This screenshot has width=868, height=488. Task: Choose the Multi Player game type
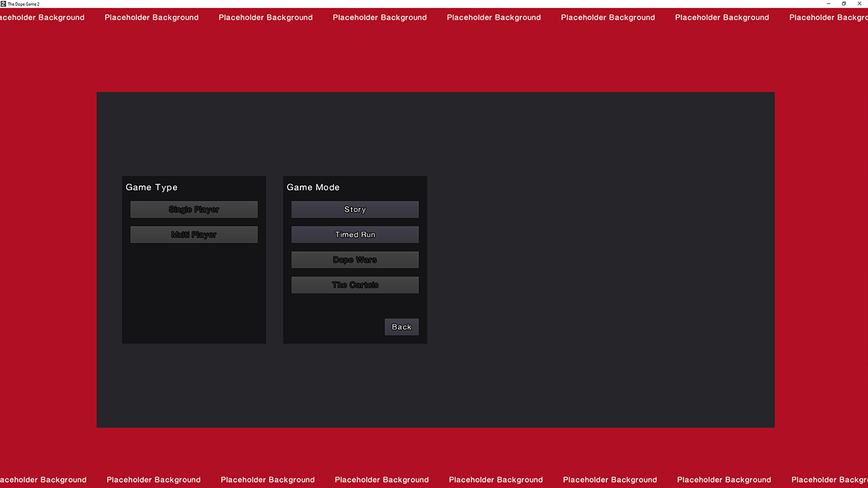tap(194, 235)
